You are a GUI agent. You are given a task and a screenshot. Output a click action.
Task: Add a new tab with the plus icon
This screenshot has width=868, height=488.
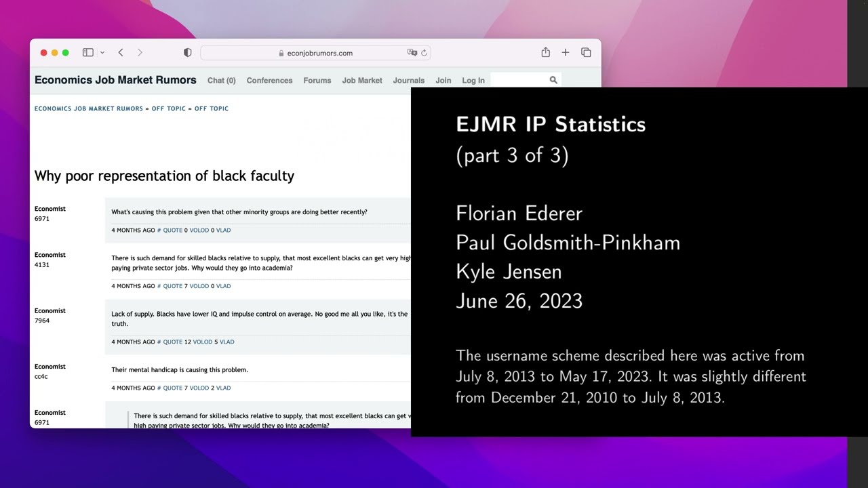pos(566,52)
